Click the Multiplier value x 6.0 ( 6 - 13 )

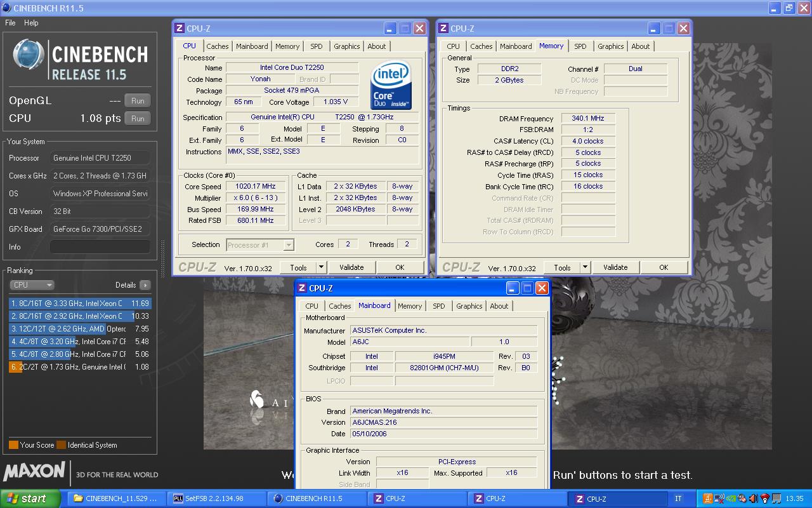tap(256, 198)
